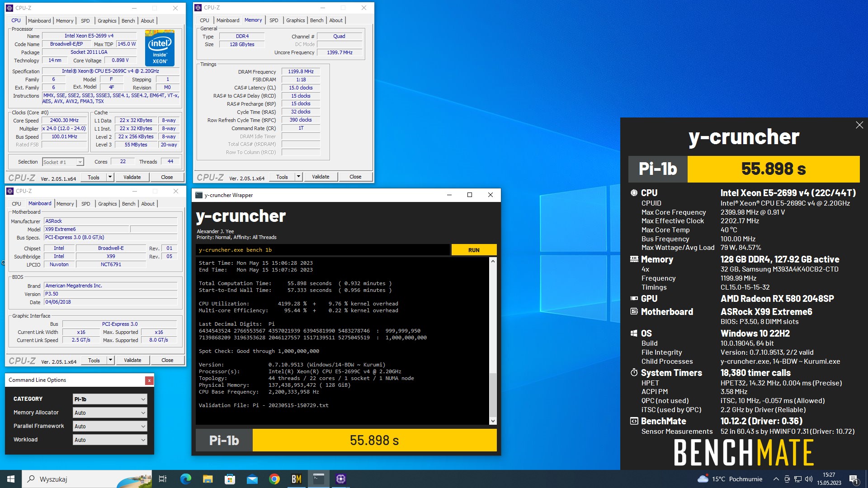This screenshot has width=868, height=488.
Task: Minimize the y-cruncher Wrapper window
Action: coord(449,195)
